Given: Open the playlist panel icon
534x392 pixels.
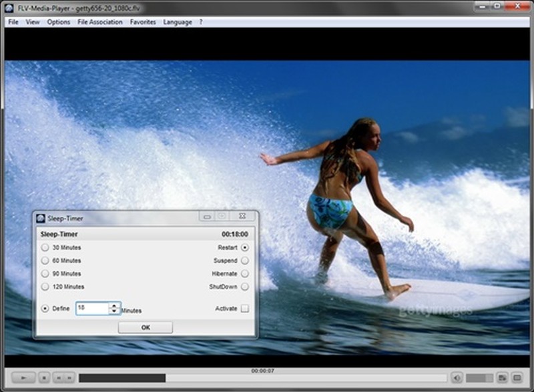Looking at the screenshot, I should (x=502, y=377).
